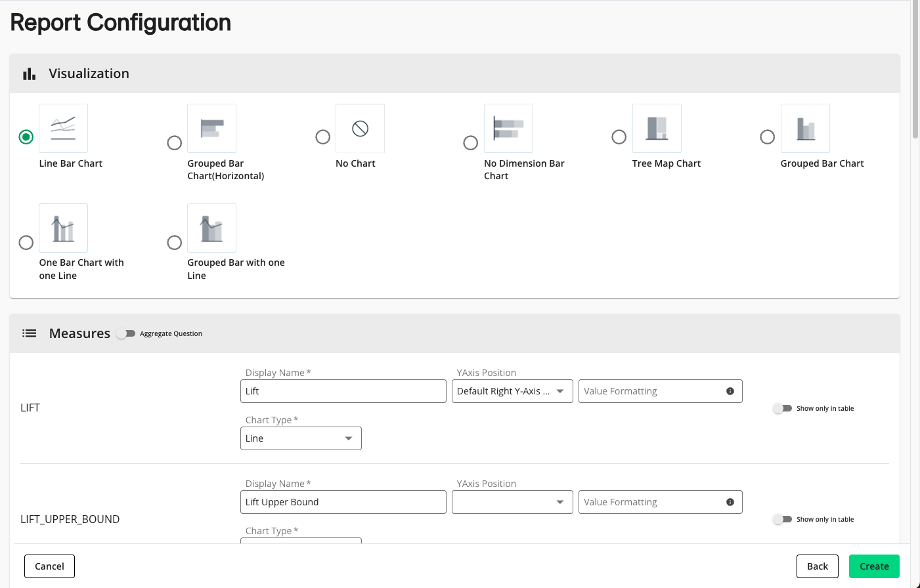Click info icon in Lift Value Formatting field
This screenshot has height=588, width=920.
pyautogui.click(x=730, y=391)
